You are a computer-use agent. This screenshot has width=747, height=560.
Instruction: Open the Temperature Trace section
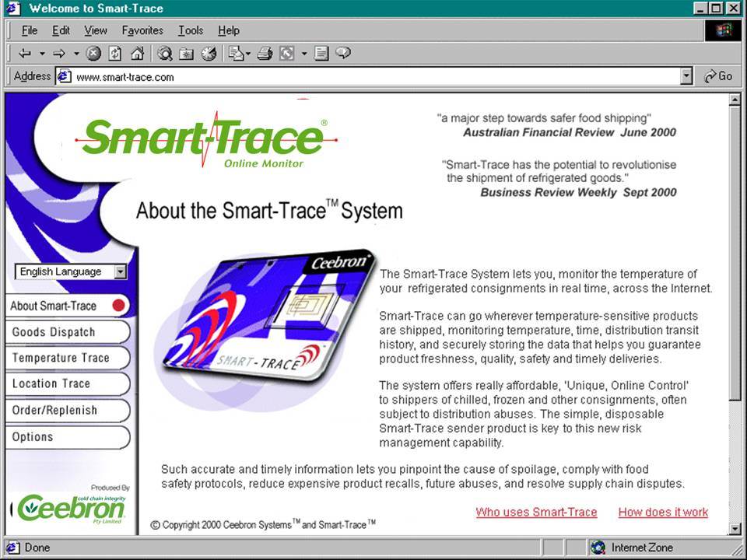coord(67,358)
